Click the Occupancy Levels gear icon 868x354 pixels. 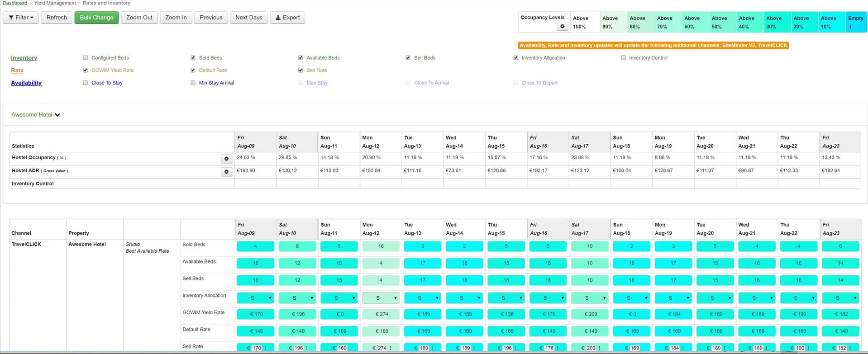coord(562,27)
